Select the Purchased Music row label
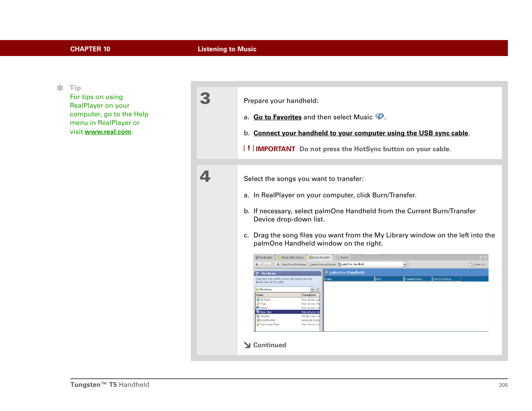Viewport: 532px width, 411px height. (x=270, y=324)
